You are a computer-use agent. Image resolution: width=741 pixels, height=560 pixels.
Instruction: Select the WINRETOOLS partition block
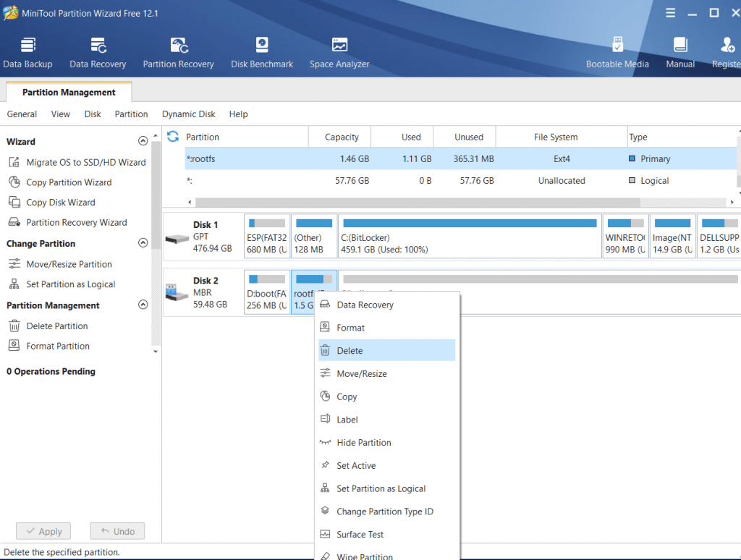626,236
